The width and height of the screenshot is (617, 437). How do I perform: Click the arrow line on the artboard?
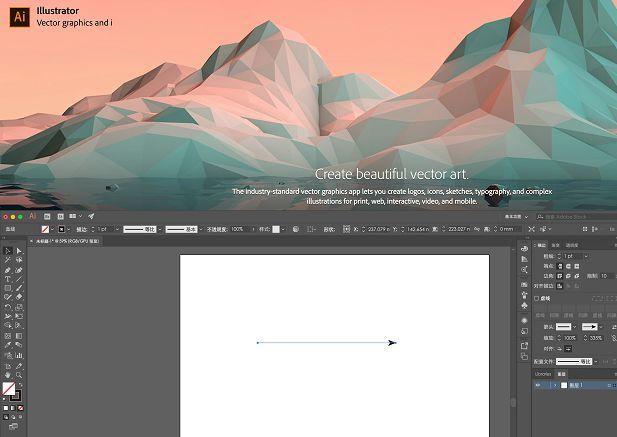327,343
